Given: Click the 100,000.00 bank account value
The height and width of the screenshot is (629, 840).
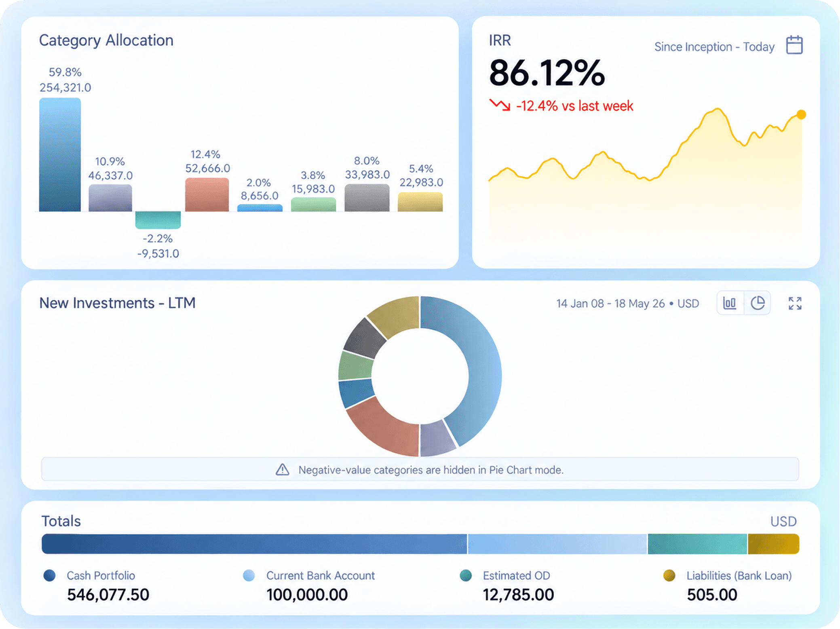Looking at the screenshot, I should (x=307, y=595).
